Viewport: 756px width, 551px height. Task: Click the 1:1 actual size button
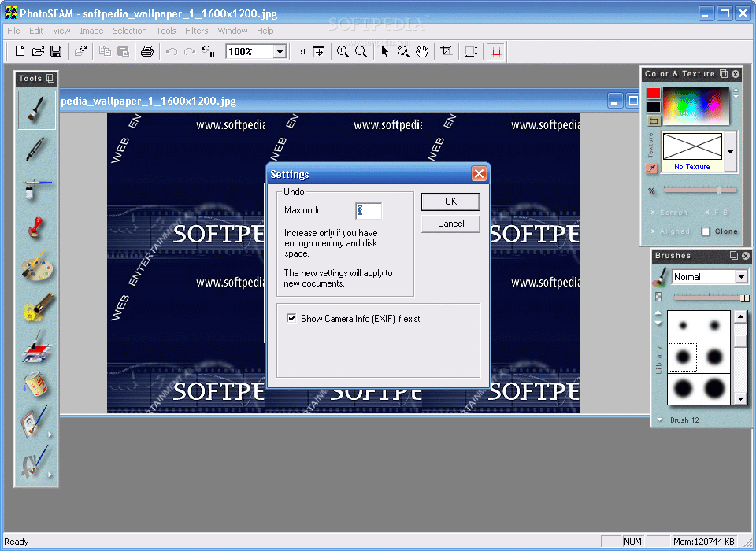[301, 52]
